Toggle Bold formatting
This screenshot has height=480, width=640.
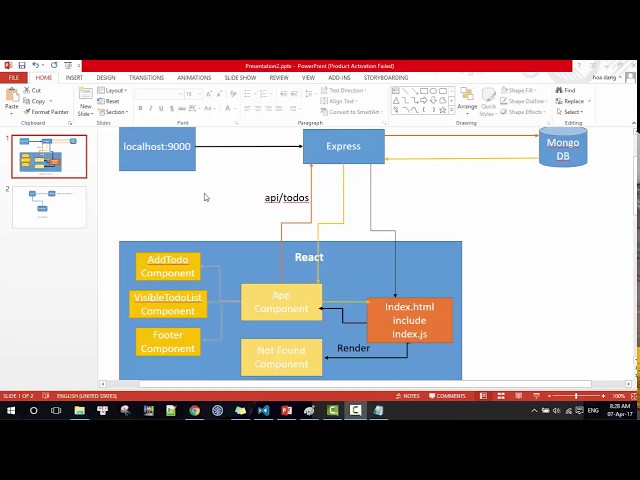(140, 108)
